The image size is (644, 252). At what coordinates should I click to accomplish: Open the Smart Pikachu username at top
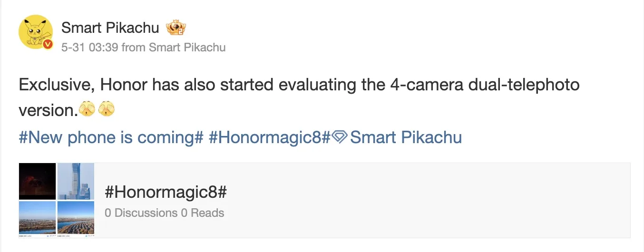tap(110, 28)
